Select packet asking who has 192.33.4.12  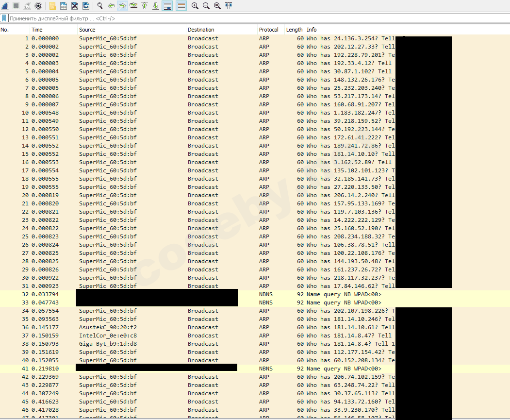[x=255, y=63]
